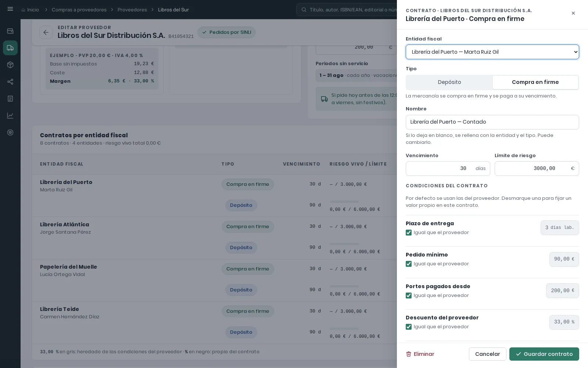The height and width of the screenshot is (368, 588).
Task: Open Papelería del Muelle Depósito contract
Action: pyautogui.click(x=241, y=290)
